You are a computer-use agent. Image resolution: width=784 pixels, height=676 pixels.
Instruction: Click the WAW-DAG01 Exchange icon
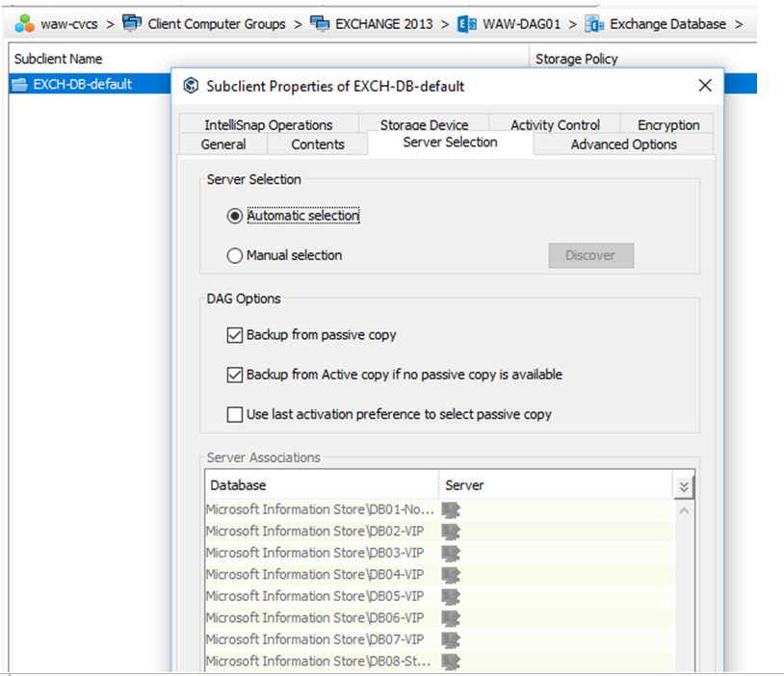pyautogui.click(x=467, y=24)
